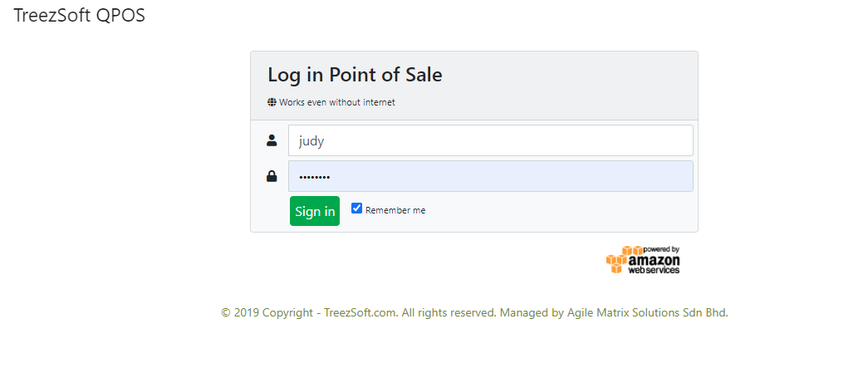Click the padlock icon beside password
Image resolution: width=868 pixels, height=368 pixels.
(272, 176)
